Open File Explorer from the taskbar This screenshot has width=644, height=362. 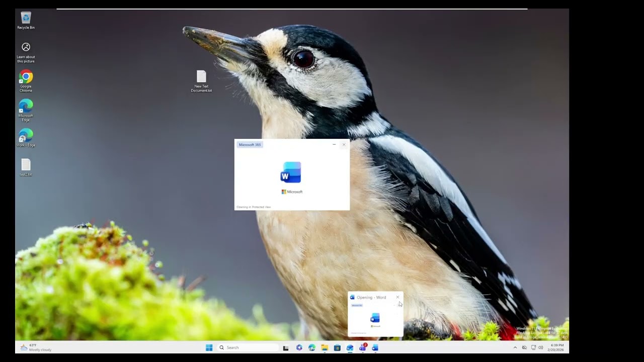pyautogui.click(x=325, y=347)
